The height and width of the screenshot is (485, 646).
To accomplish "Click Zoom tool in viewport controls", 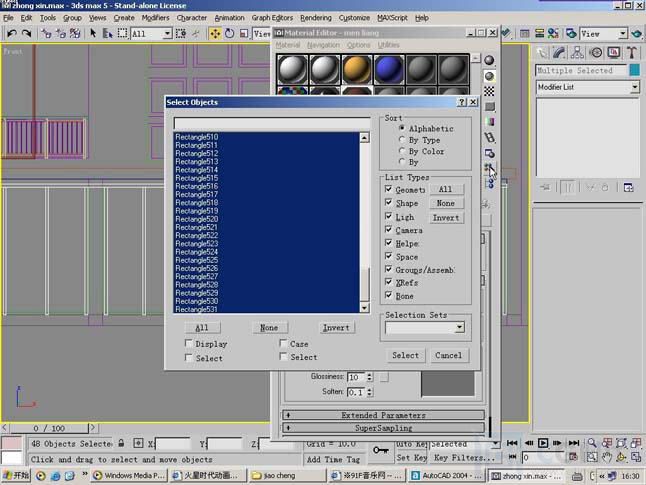I will (x=592, y=443).
